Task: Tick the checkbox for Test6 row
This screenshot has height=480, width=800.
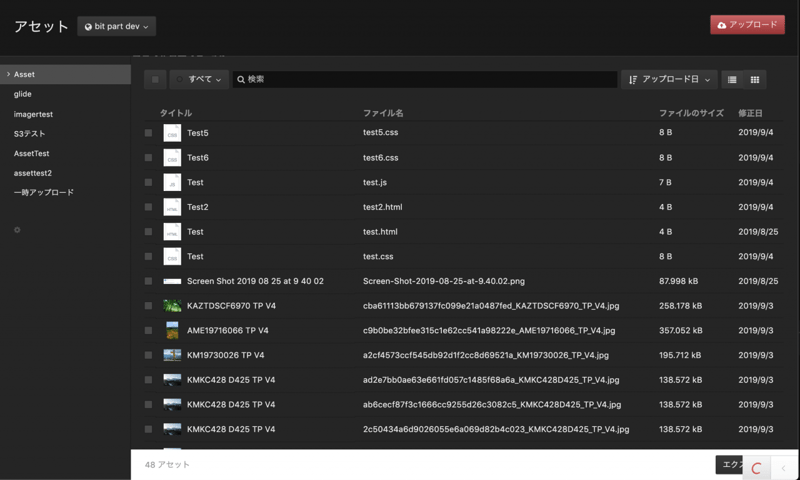Action: tap(148, 158)
